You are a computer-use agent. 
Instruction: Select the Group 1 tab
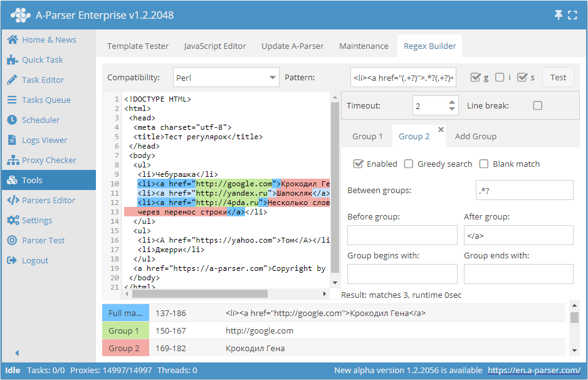pos(368,136)
